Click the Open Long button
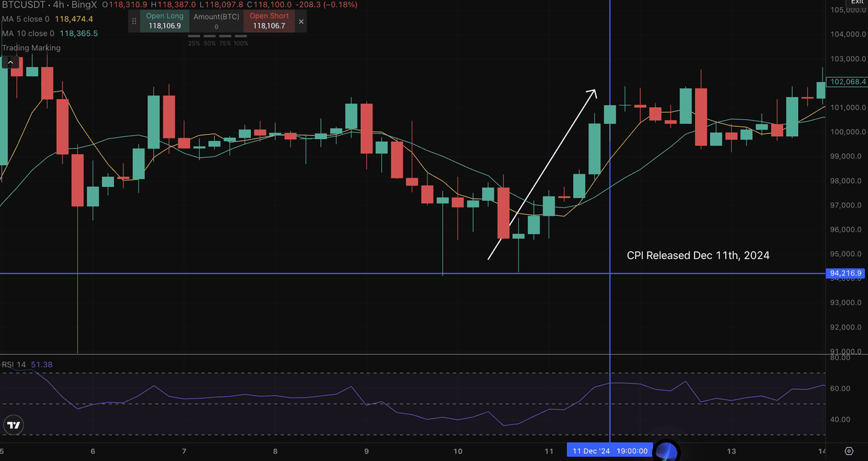 click(x=165, y=21)
